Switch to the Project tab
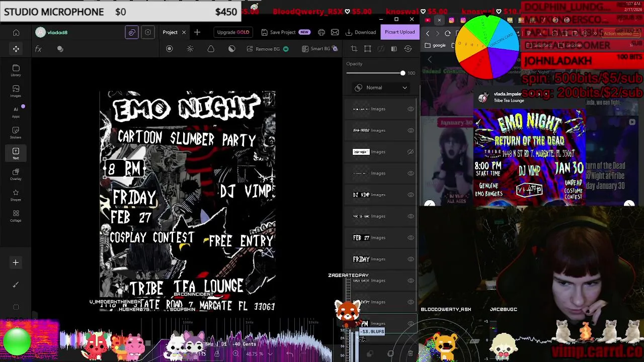Image resolution: width=644 pixels, height=362 pixels. tap(170, 32)
